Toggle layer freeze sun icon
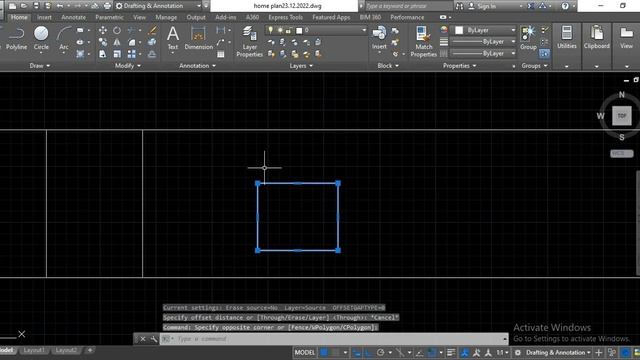 click(280, 30)
